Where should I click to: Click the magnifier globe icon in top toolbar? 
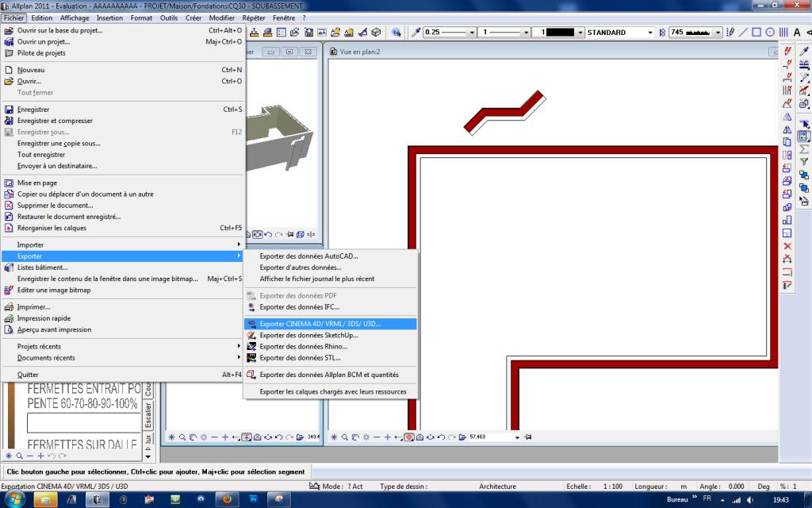click(396, 32)
